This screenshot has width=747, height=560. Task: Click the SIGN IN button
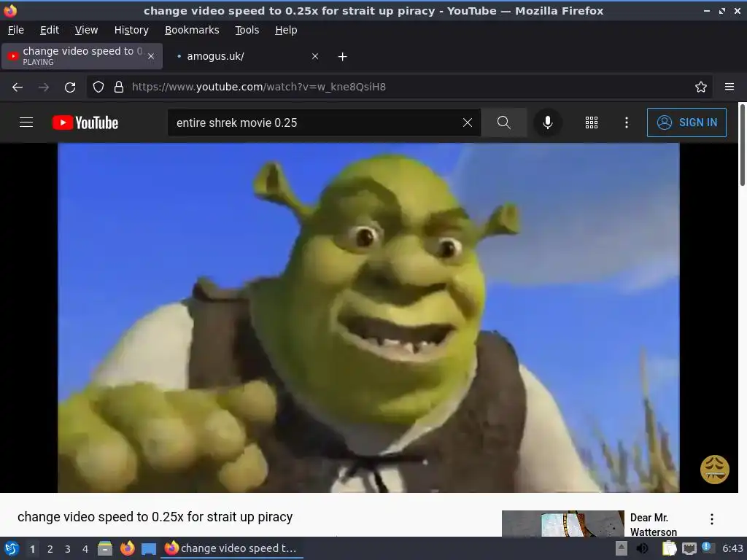[x=686, y=122]
